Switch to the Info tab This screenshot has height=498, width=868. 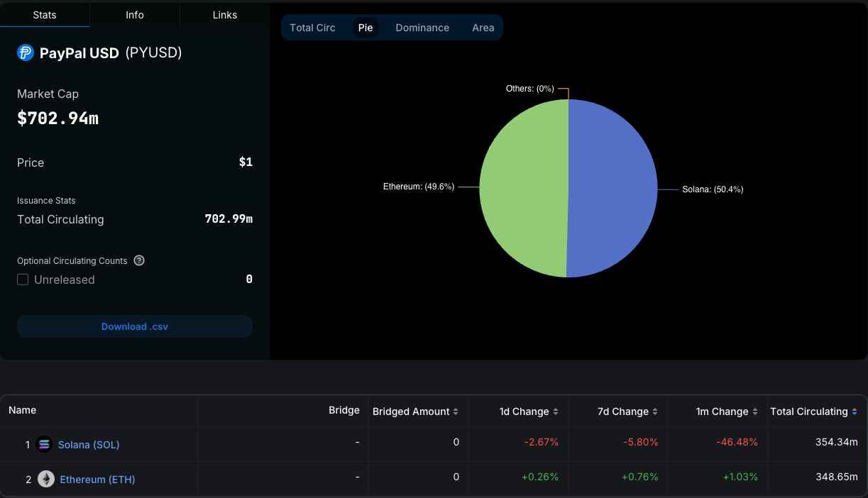[135, 15]
